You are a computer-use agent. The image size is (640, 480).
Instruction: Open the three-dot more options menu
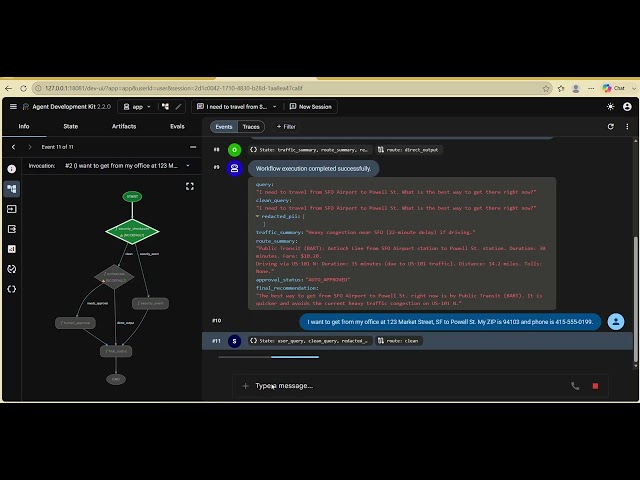627,127
